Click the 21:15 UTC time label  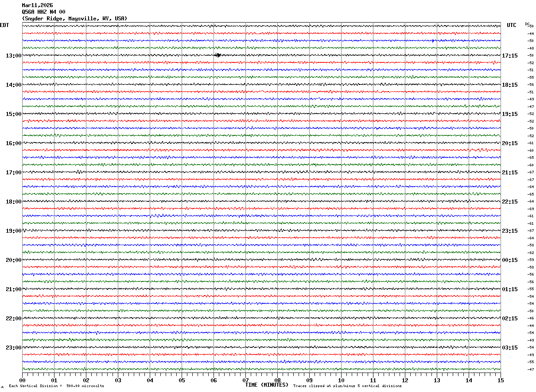509,173
